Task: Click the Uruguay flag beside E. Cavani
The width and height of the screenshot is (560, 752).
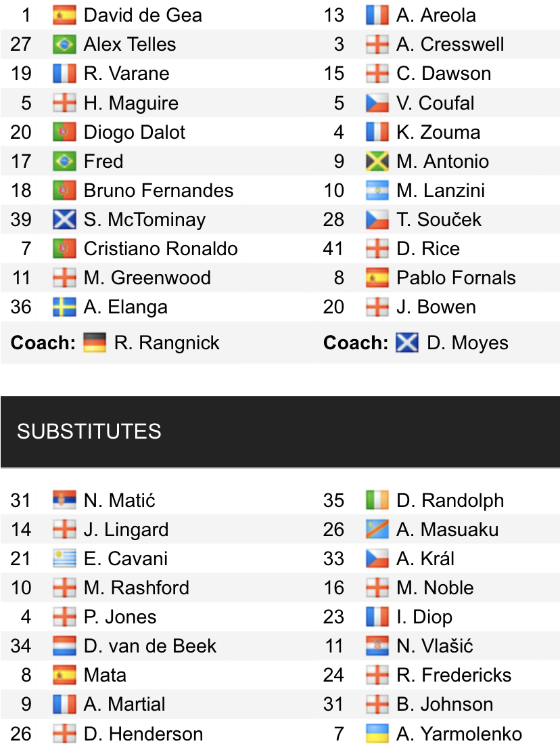Action: tap(64, 559)
